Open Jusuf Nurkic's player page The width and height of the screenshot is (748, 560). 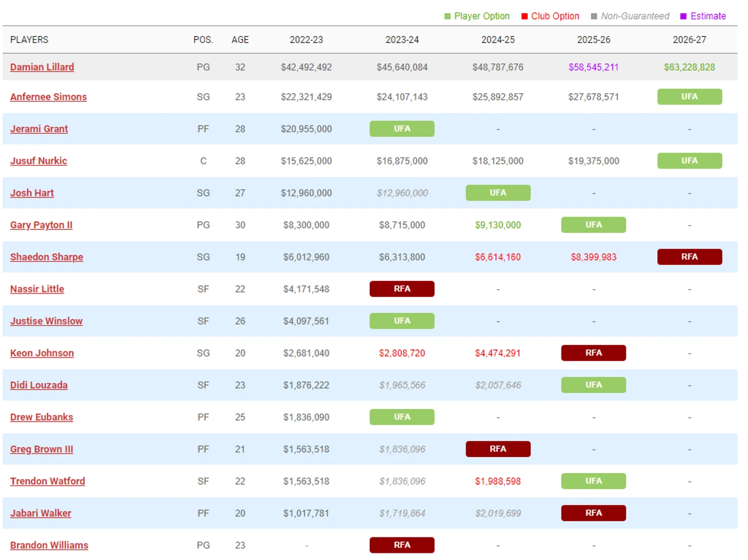(x=38, y=161)
